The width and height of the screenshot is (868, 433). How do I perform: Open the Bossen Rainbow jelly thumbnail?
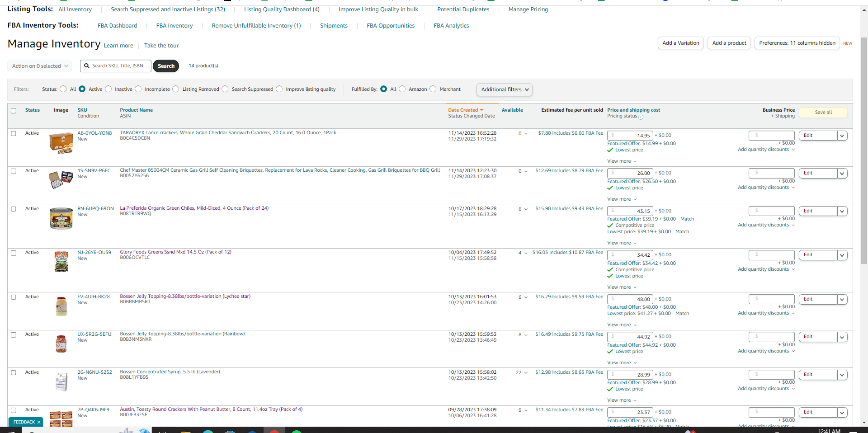tap(61, 344)
